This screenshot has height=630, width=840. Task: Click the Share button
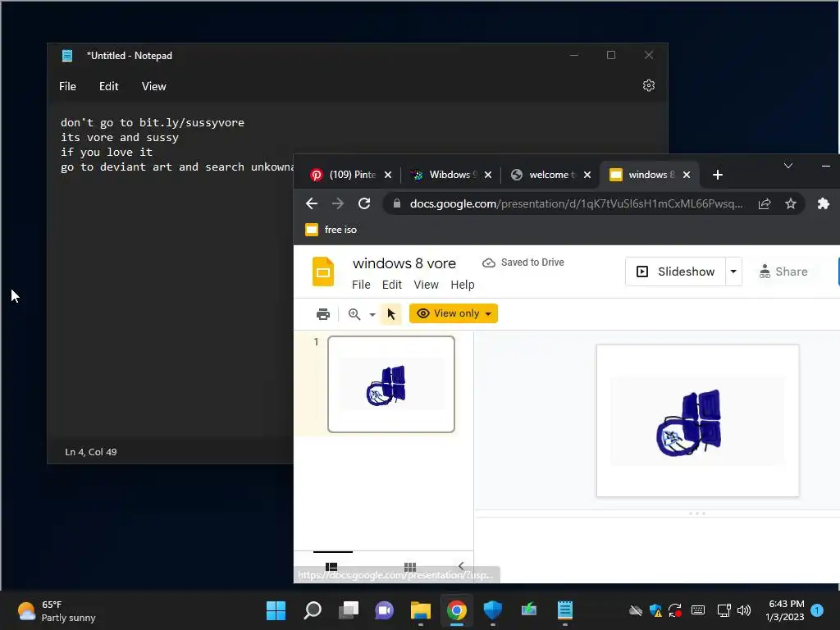783,272
